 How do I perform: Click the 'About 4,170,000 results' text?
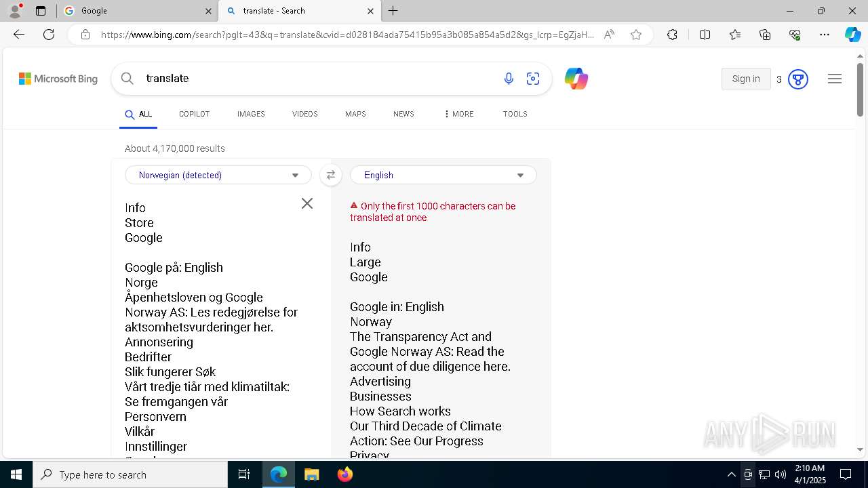click(x=175, y=148)
